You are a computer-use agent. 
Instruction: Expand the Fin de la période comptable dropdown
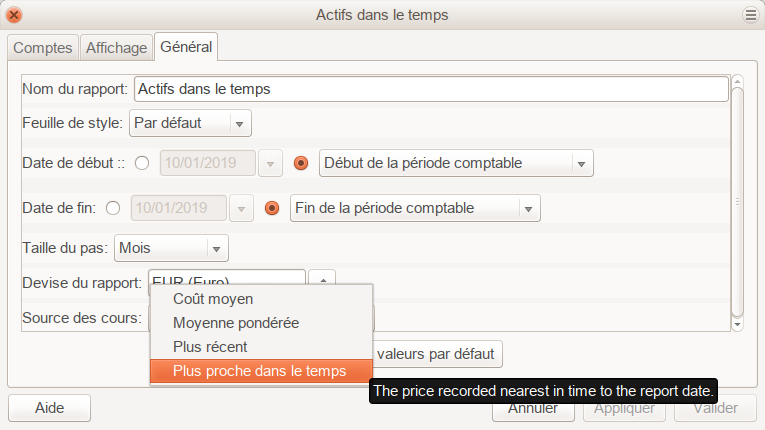[x=414, y=209]
